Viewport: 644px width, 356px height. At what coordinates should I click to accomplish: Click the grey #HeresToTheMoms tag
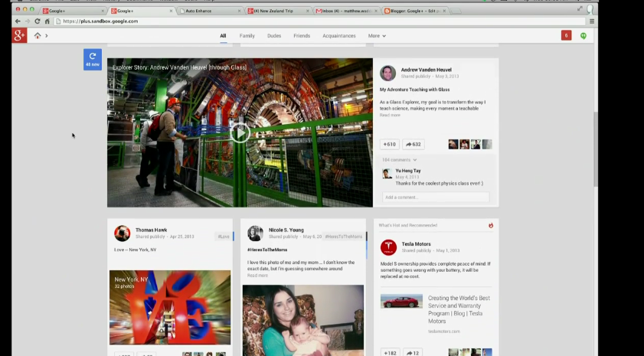tap(344, 237)
